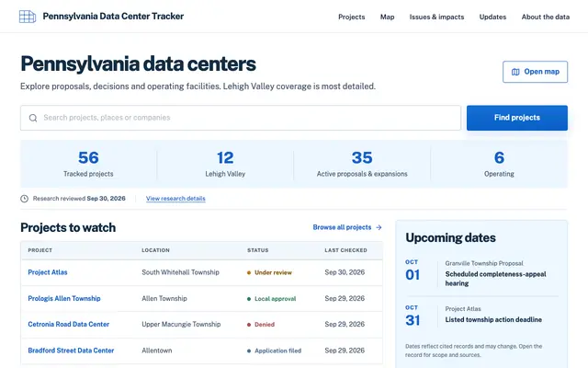Go to Issues & impacts page

[x=436, y=17]
